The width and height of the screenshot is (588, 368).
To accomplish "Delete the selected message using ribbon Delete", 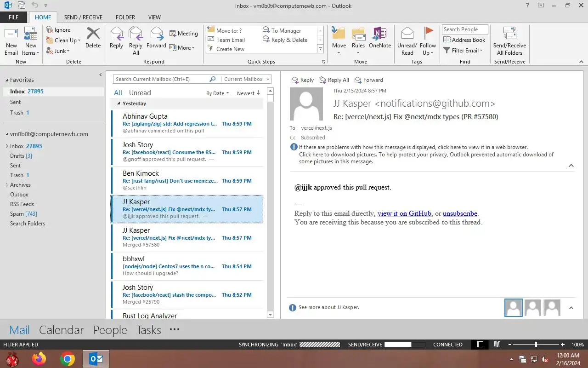I will [x=93, y=38].
